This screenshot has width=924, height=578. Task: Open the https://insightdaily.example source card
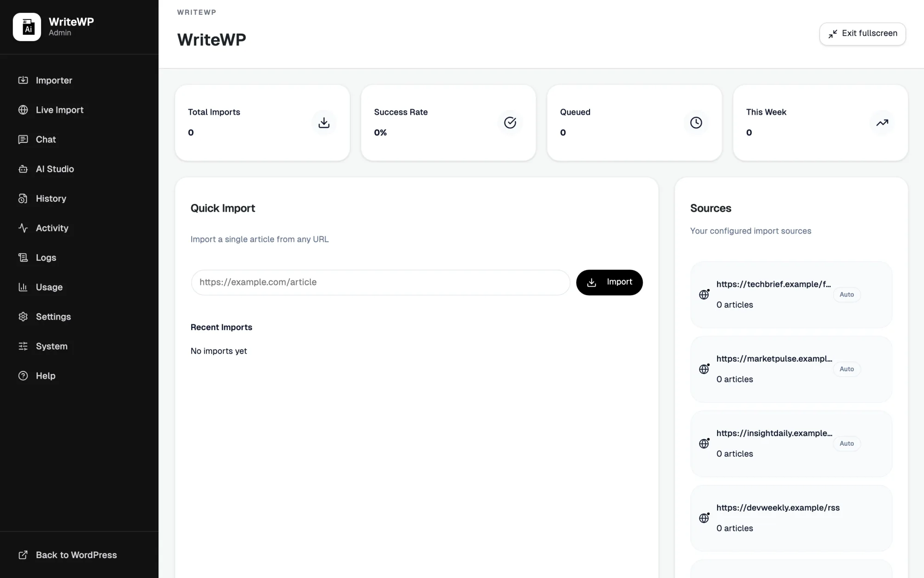pos(791,443)
